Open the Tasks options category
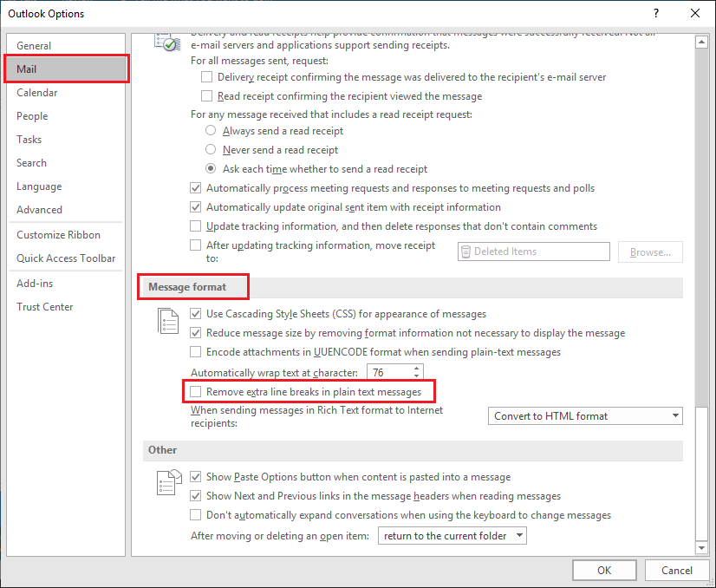This screenshot has height=588, width=716. click(x=66, y=140)
